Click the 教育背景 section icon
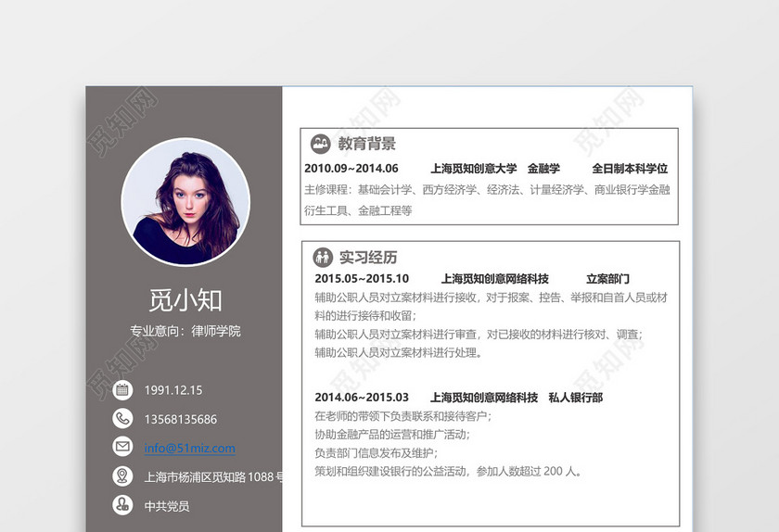The image size is (779, 532). click(321, 144)
